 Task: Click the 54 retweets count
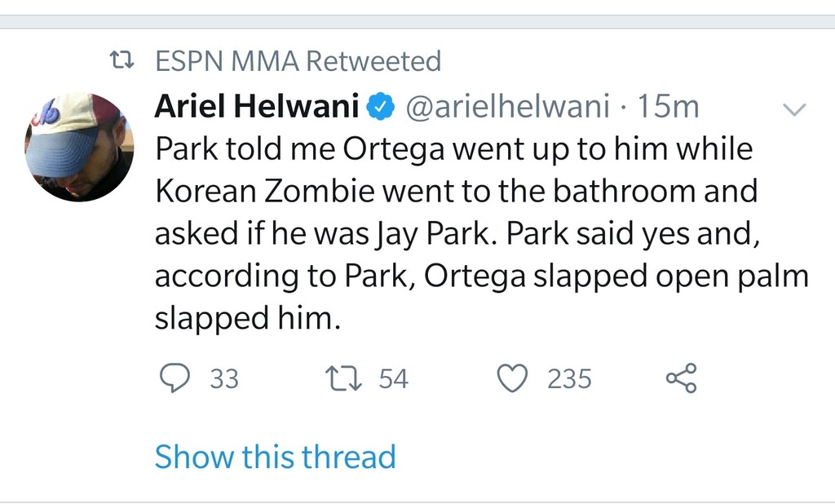coord(393,379)
